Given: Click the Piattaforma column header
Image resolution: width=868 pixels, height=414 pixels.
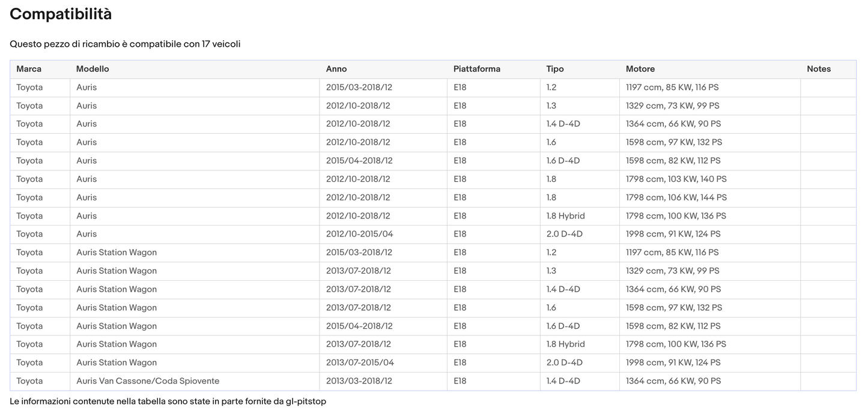Looking at the screenshot, I should point(476,69).
